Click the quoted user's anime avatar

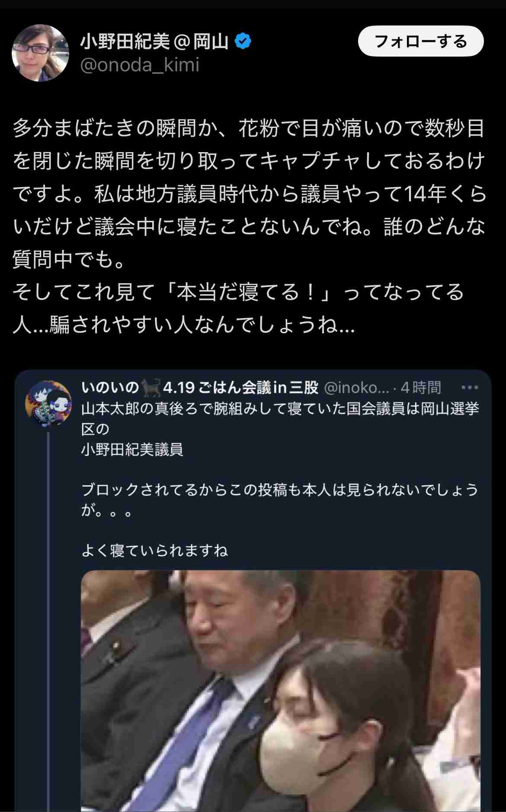click(x=48, y=404)
